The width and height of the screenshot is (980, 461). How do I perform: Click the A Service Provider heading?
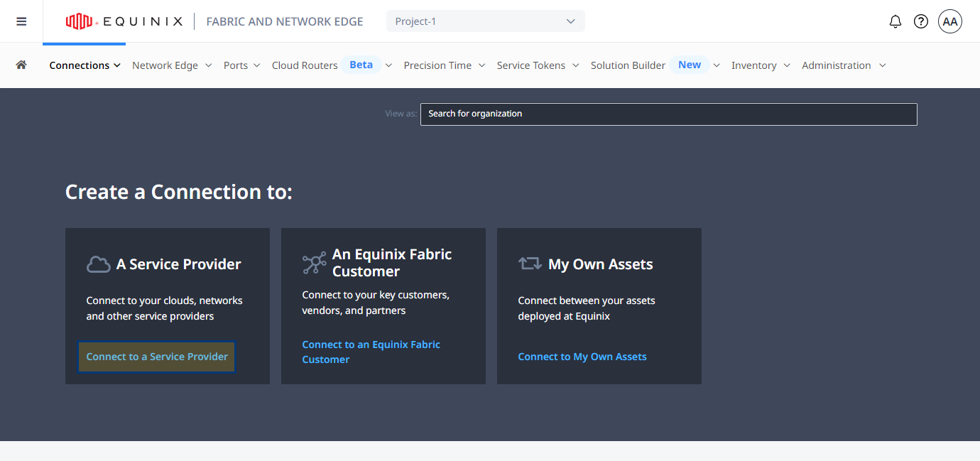178,264
